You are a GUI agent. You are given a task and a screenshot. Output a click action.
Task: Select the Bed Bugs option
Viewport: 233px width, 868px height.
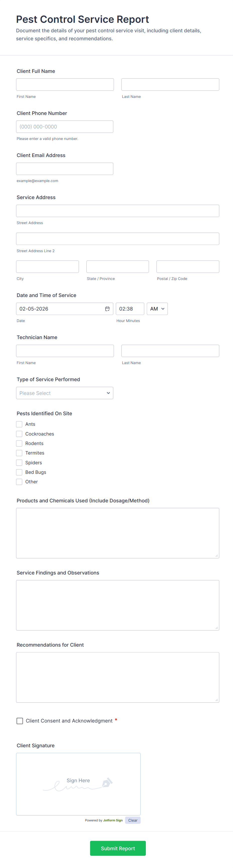tap(19, 472)
